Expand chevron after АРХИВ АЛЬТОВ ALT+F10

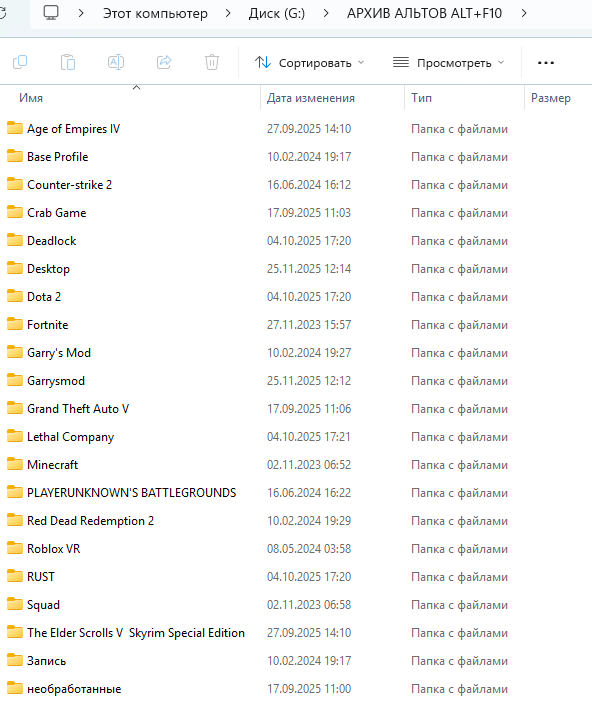(x=524, y=13)
